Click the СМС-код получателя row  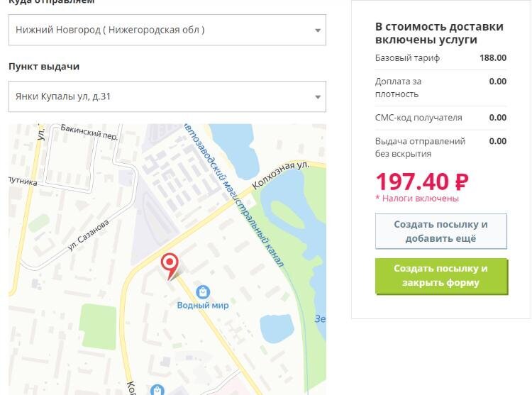tap(440, 118)
